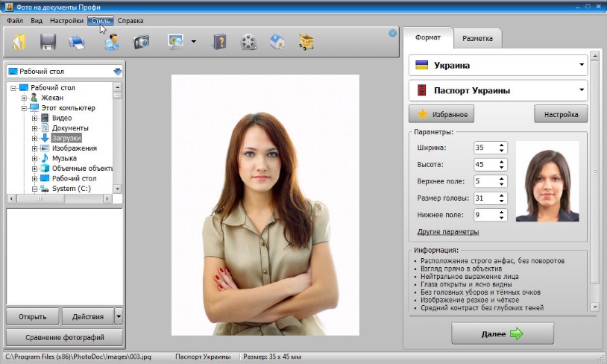Image resolution: width=607 pixels, height=364 pixels.
Task: Open the Настройки menu
Action: 66,21
